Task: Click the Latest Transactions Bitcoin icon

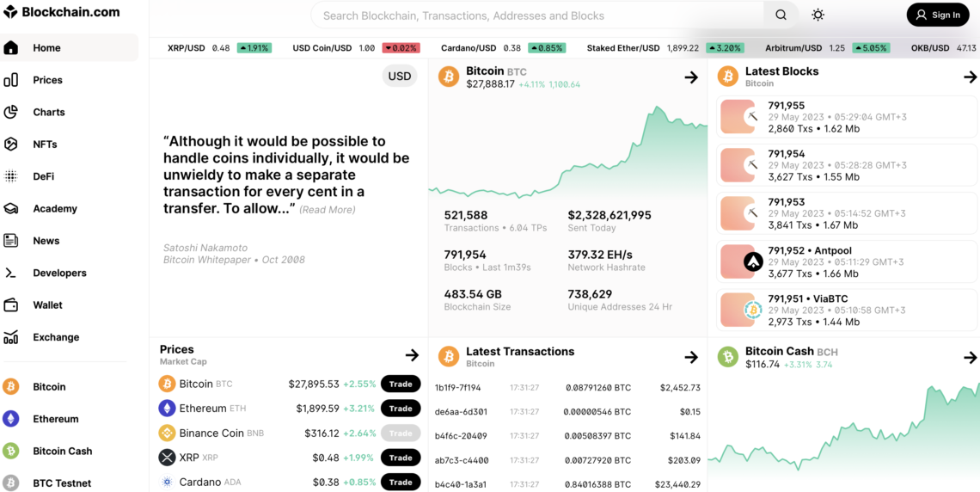Action: point(448,357)
